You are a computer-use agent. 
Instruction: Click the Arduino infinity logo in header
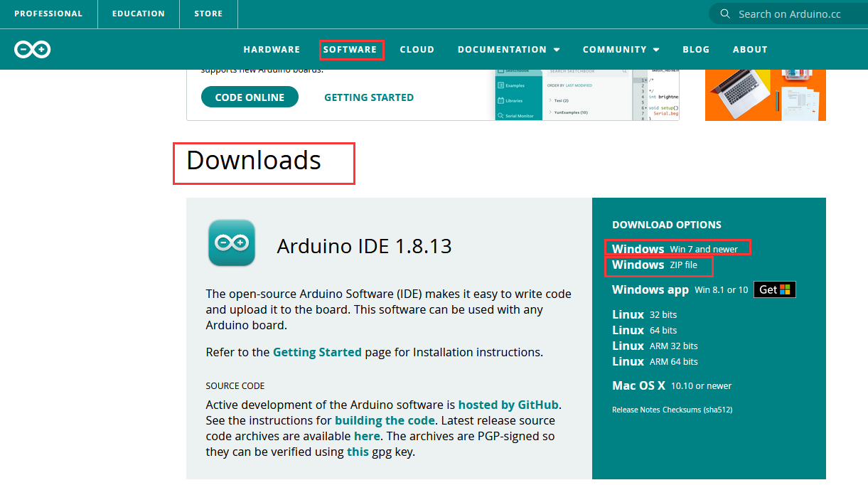click(32, 49)
